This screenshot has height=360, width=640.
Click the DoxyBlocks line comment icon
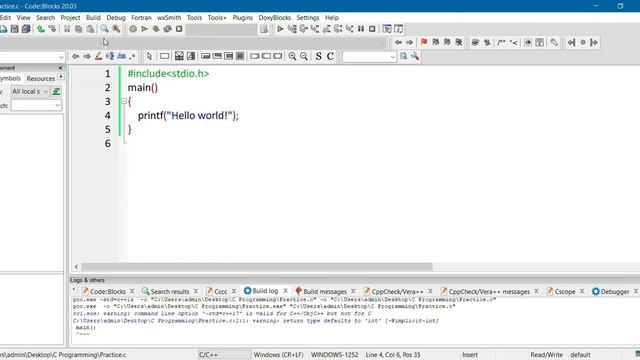click(513, 42)
